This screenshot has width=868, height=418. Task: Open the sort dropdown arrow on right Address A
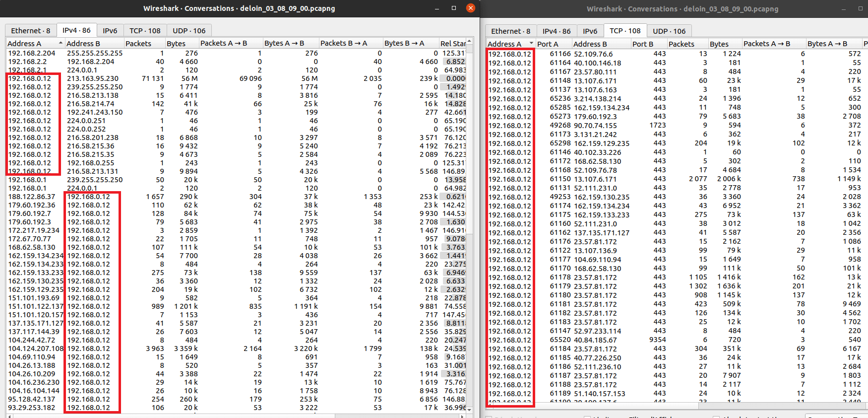(x=531, y=44)
